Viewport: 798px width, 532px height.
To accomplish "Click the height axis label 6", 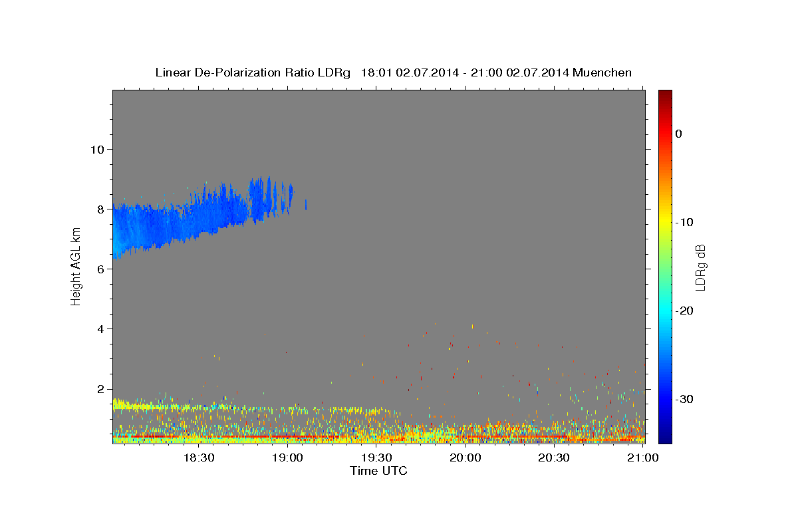I will pos(100,269).
